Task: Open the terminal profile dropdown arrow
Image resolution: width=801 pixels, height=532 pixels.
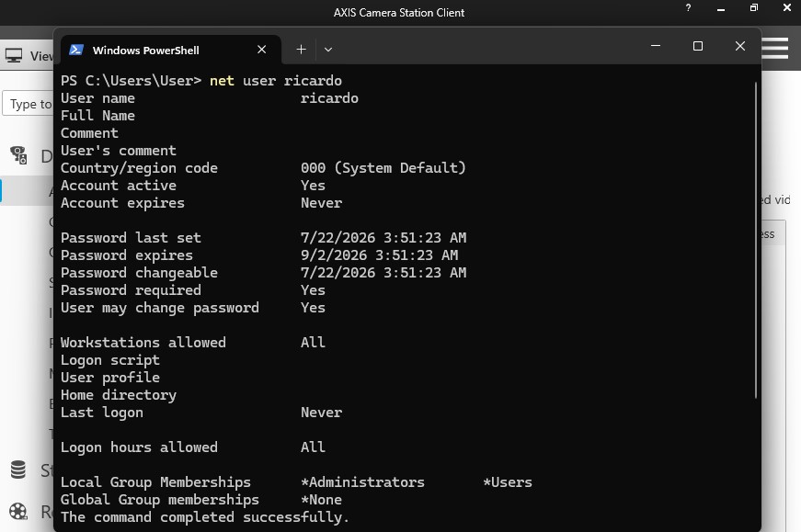Action: click(328, 50)
